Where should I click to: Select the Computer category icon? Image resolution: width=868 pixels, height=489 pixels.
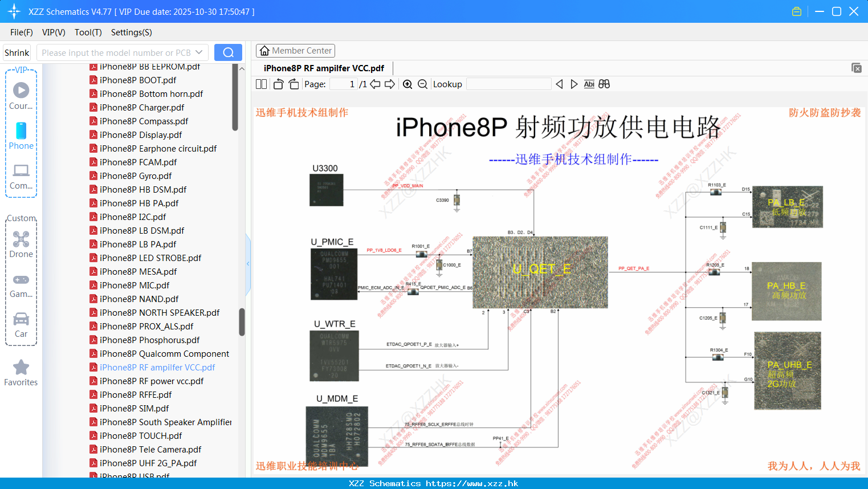coord(21,177)
